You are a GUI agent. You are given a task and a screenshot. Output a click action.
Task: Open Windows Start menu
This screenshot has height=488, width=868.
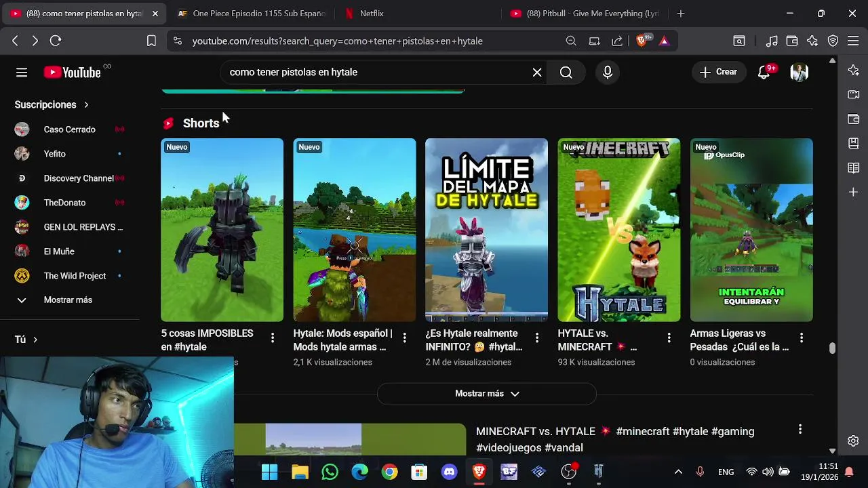270,472
